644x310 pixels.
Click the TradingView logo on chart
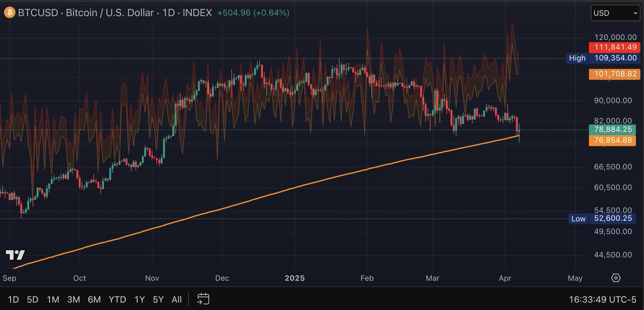coord(15,255)
